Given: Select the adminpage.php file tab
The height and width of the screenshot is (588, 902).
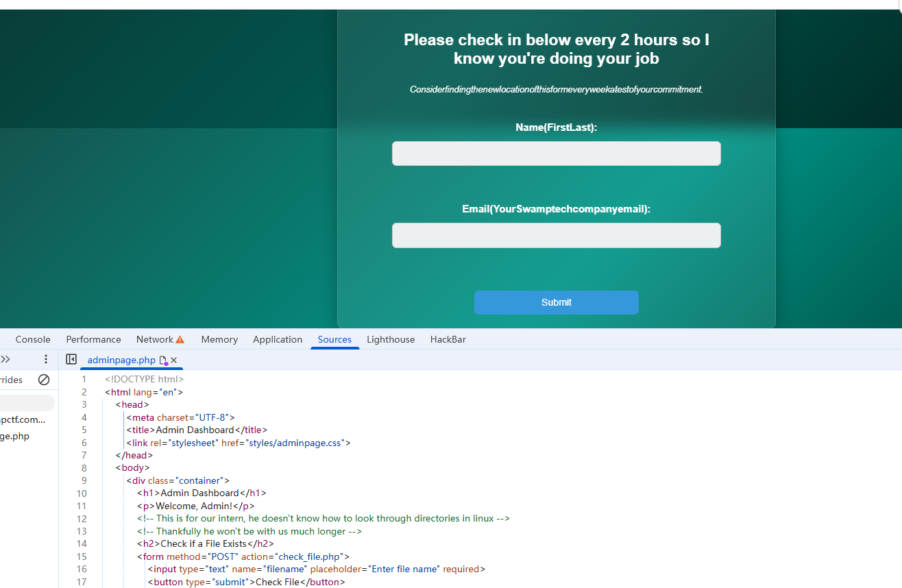Looking at the screenshot, I should tap(121, 360).
